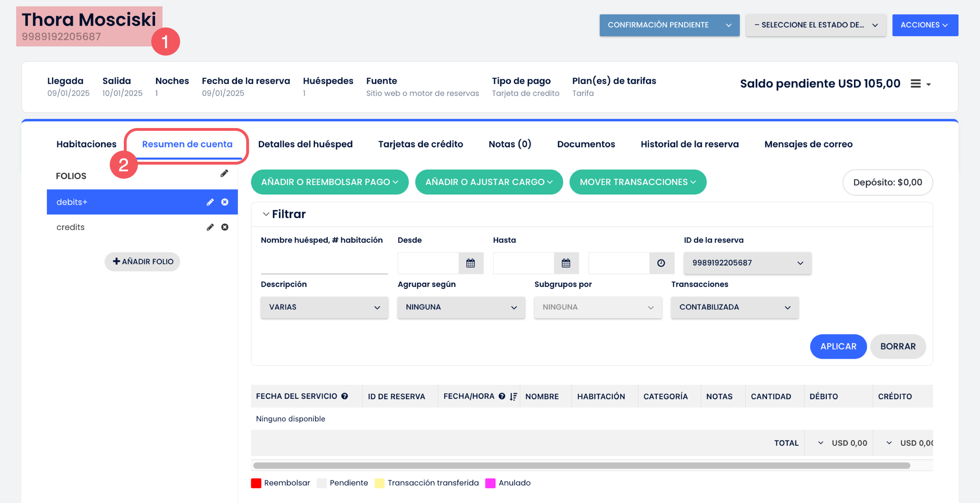The width and height of the screenshot is (980, 503).
Task: Edit the debits+ folio with pencil icon
Action: (x=210, y=202)
